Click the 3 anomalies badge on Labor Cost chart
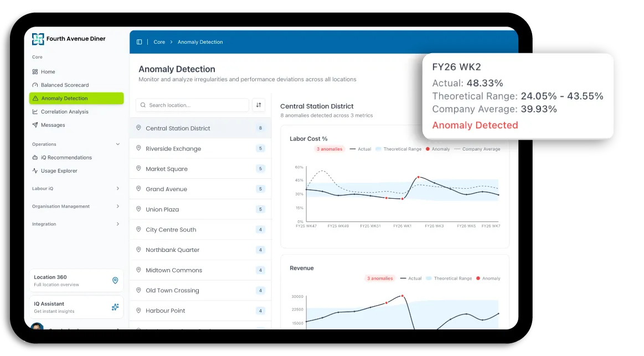This screenshot has width=644, height=356. click(x=329, y=149)
